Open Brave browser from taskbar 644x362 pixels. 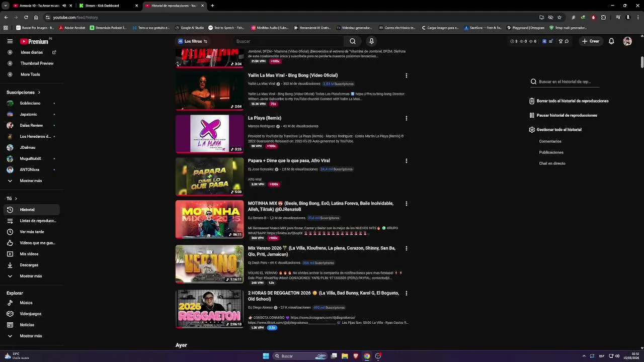coord(356,356)
